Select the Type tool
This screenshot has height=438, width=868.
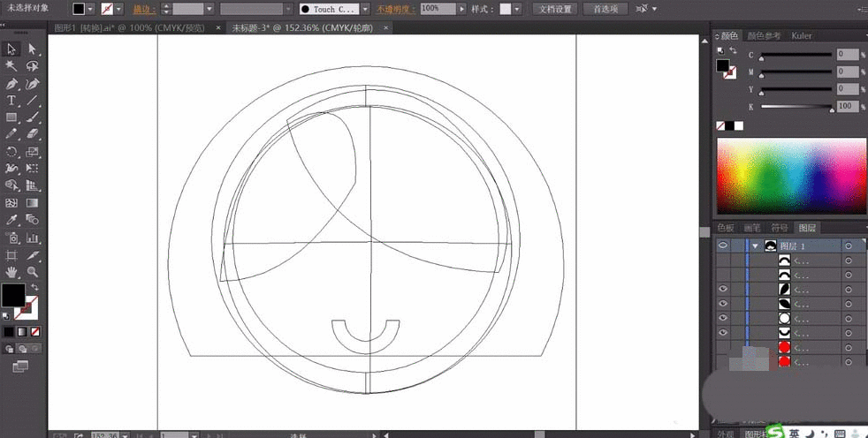click(x=12, y=101)
